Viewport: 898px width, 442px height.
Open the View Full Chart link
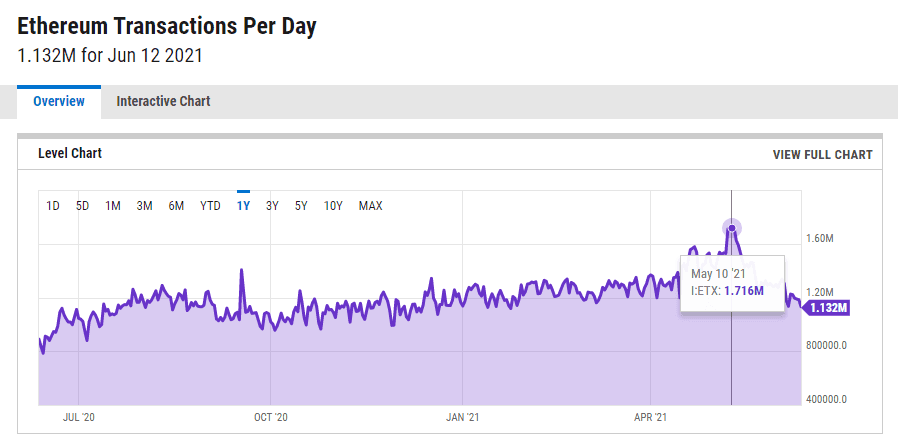[822, 155]
